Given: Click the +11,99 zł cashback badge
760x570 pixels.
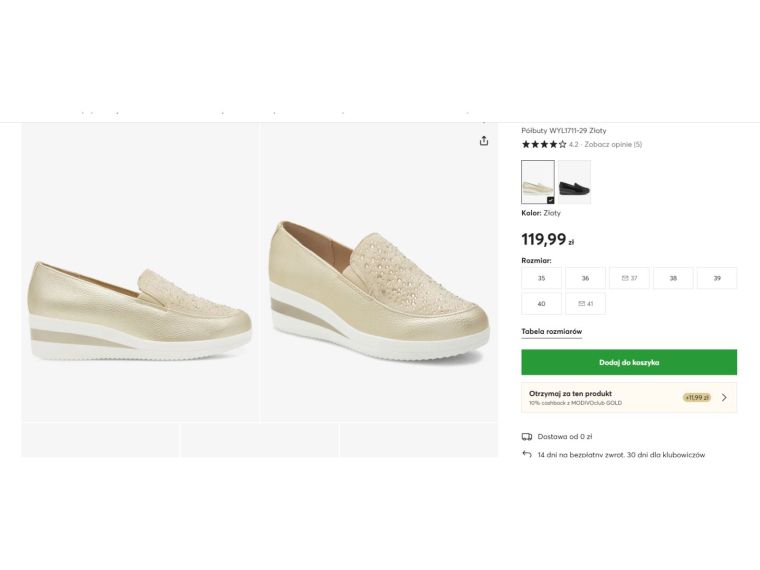Looking at the screenshot, I should [697, 397].
